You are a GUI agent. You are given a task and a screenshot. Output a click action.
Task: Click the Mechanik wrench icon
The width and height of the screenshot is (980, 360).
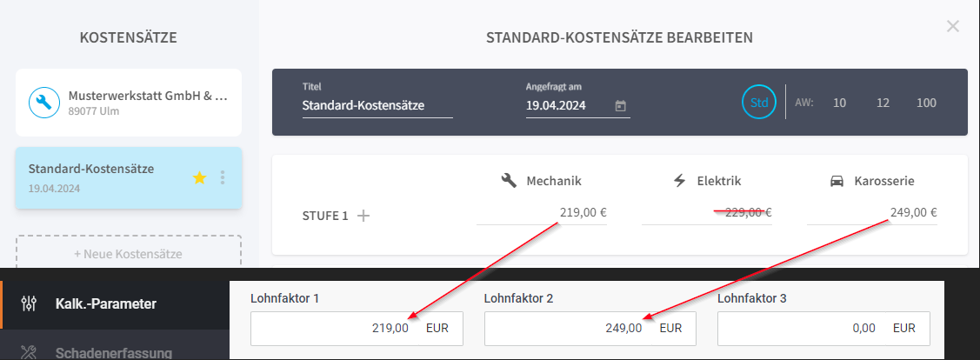pos(510,181)
